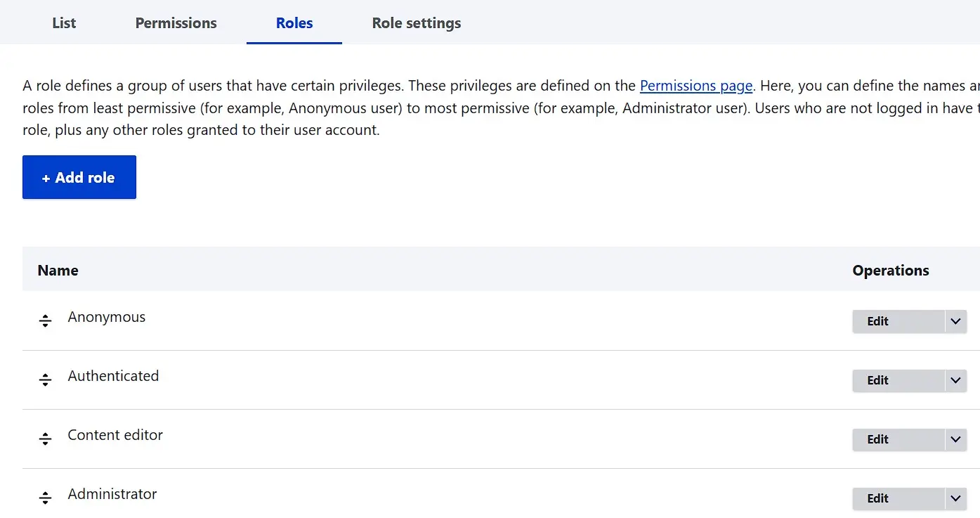Click the reorder handle beside Anonymous

[x=45, y=320]
